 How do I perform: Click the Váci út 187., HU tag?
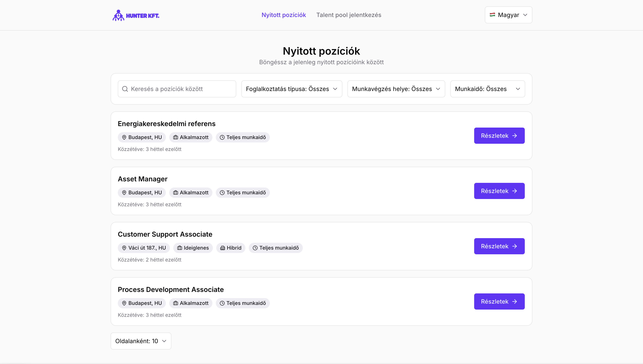144,248
